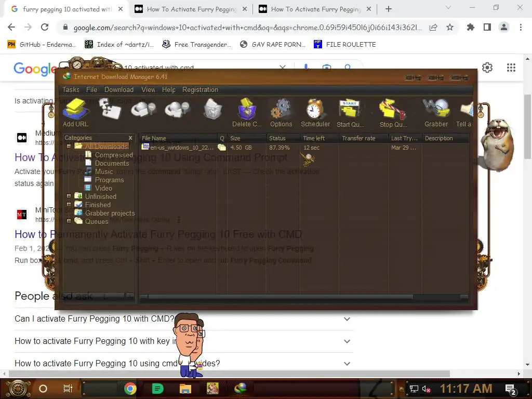Click the queue folder icon in Q column
The image size is (532, 399).
click(x=222, y=148)
